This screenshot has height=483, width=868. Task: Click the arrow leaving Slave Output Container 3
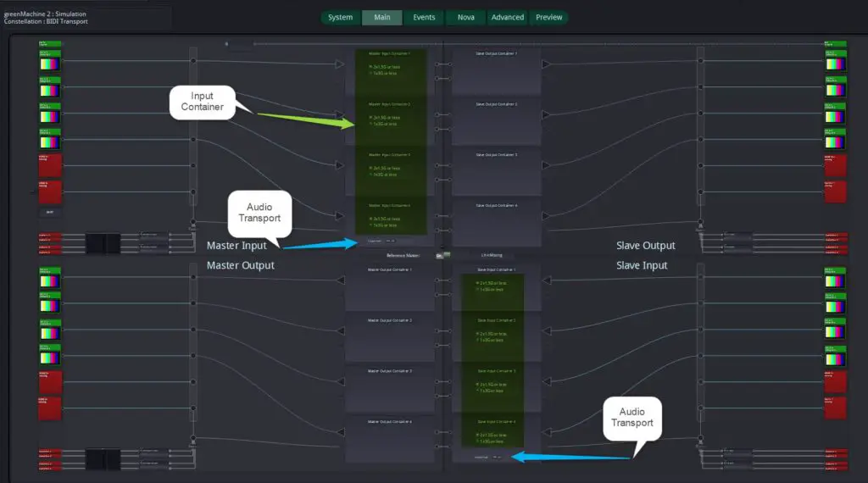pos(546,165)
